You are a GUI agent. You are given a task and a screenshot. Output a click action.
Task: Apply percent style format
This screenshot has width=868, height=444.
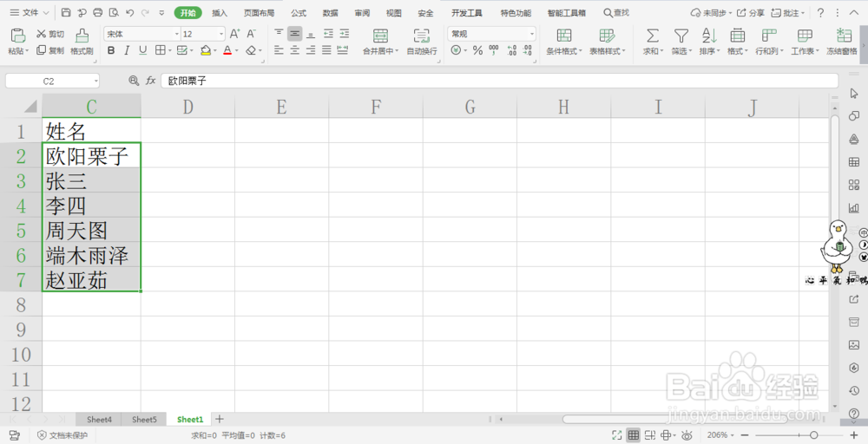click(477, 50)
